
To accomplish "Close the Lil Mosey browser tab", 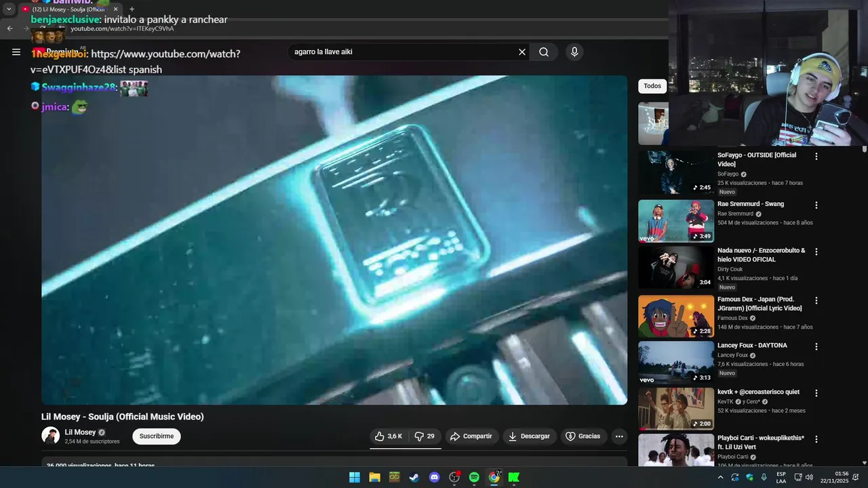I will (115, 9).
